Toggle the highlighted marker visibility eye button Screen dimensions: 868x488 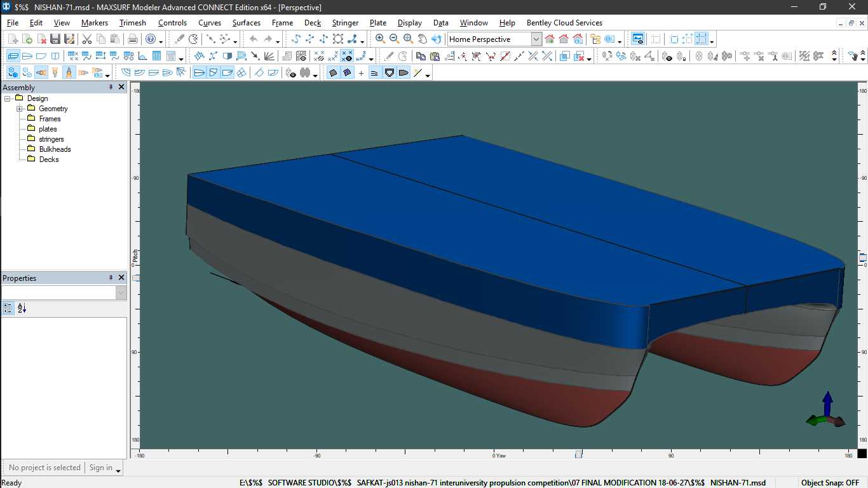point(347,56)
